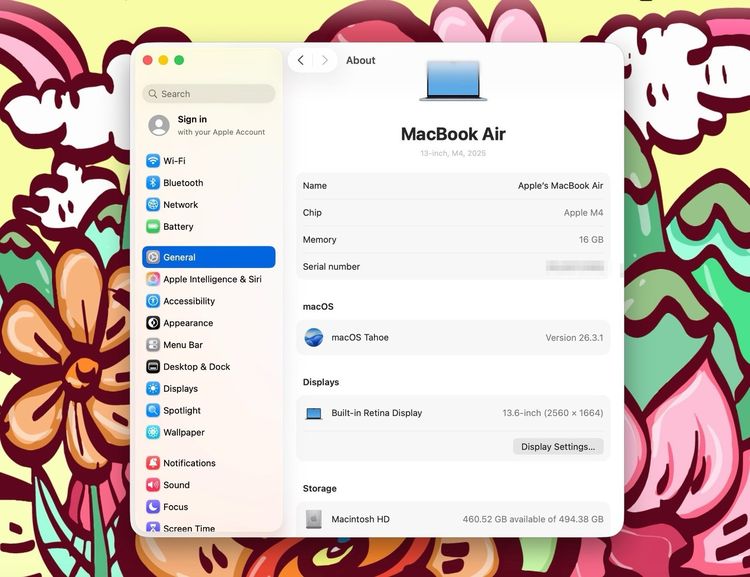Image resolution: width=750 pixels, height=577 pixels.
Task: Select the Sound speaker icon
Action: (x=153, y=485)
